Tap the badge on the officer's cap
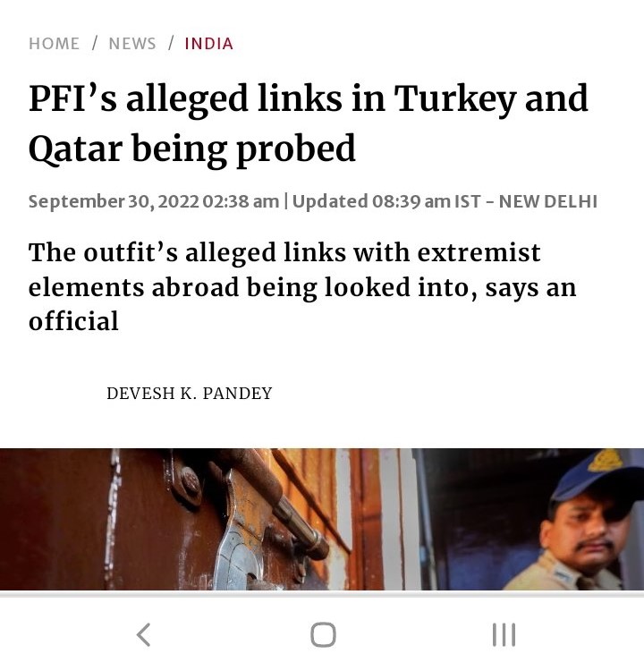This screenshot has height=671, width=644. (605, 461)
